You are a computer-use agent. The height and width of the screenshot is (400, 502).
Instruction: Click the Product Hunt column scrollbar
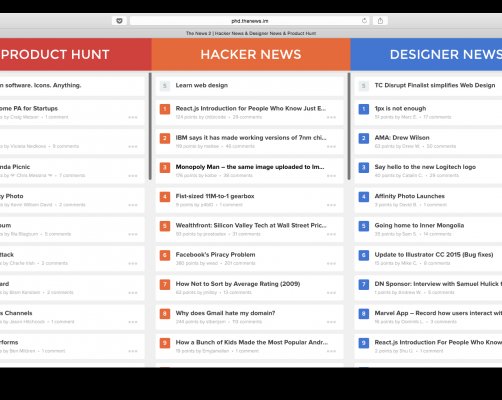click(x=150, y=126)
